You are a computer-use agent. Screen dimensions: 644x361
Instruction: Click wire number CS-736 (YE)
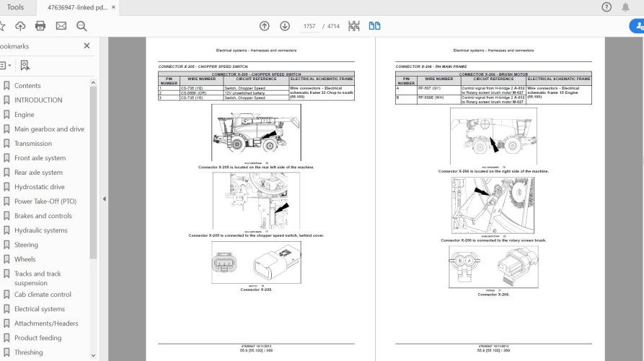(192, 88)
